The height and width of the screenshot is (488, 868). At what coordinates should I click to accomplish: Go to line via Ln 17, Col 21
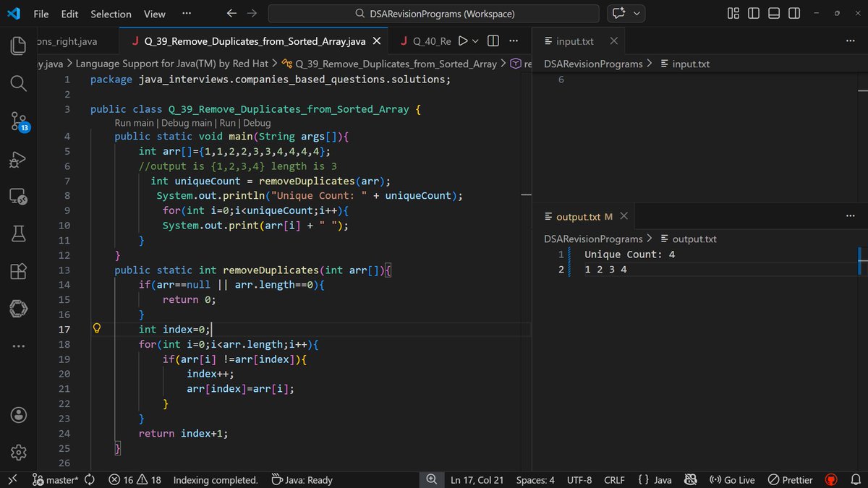point(477,480)
